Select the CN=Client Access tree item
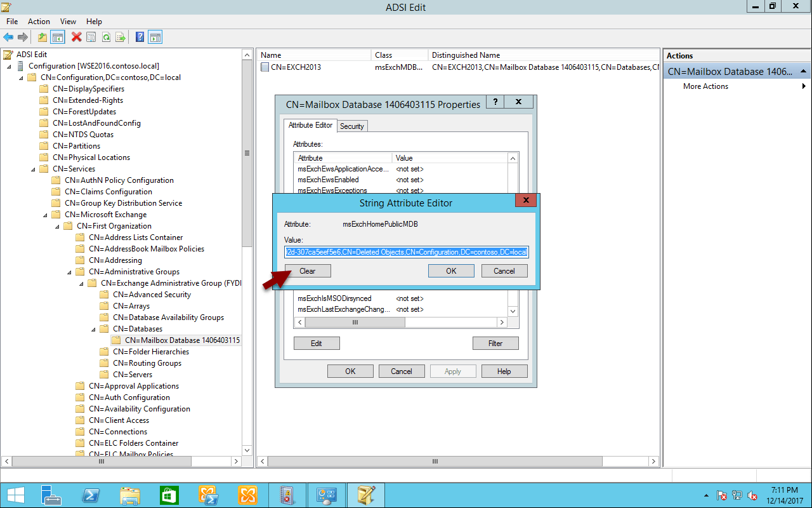 [119, 420]
